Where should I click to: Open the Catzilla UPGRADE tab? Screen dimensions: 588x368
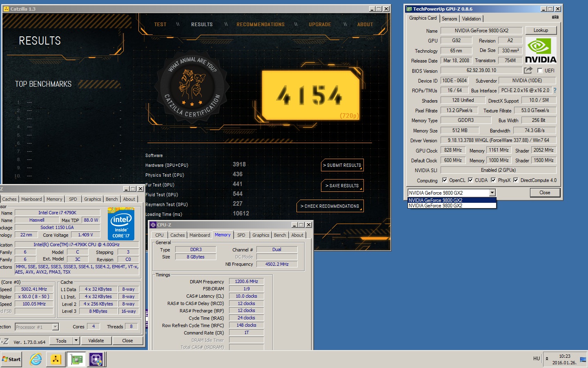tap(320, 25)
